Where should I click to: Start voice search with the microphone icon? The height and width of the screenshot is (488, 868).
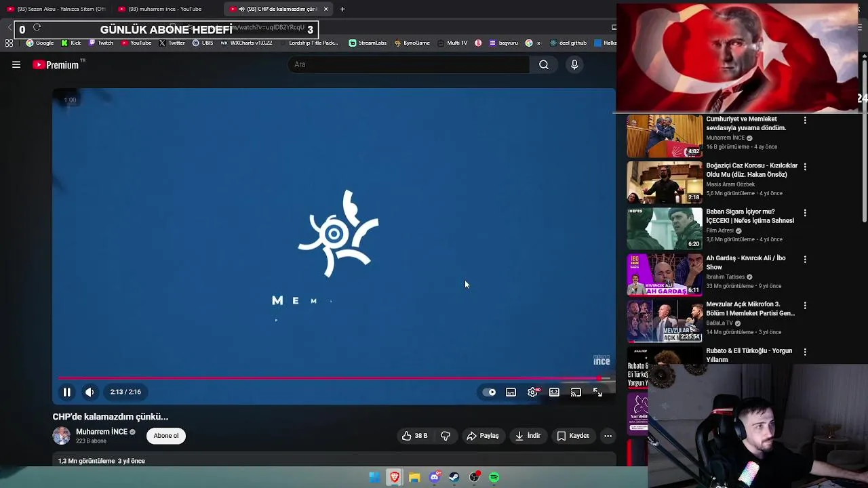point(574,64)
